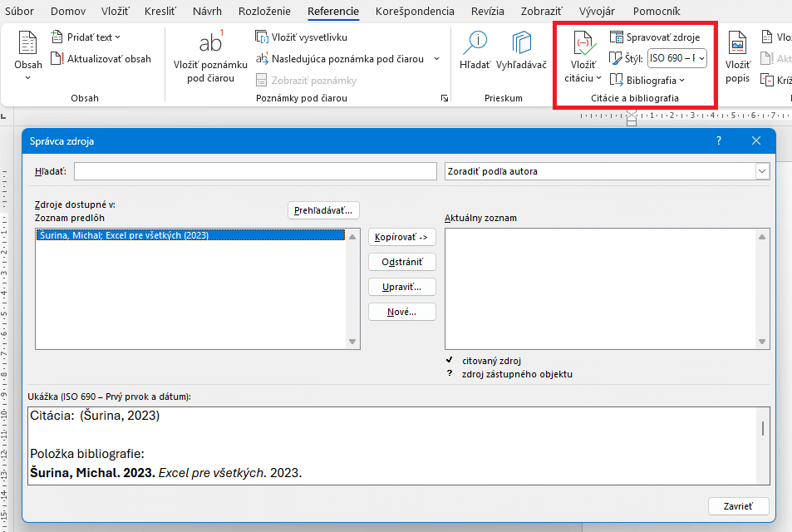Close the Správca zdroja dialog with X
Screen dimensions: 792x532
coord(755,140)
